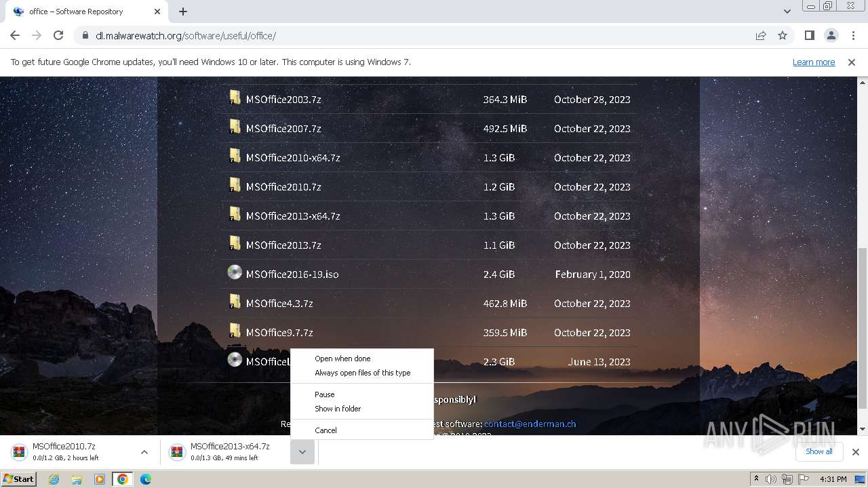The height and width of the screenshot is (488, 868).
Task: Download MSOffice2010-x64.7z
Action: [x=293, y=157]
